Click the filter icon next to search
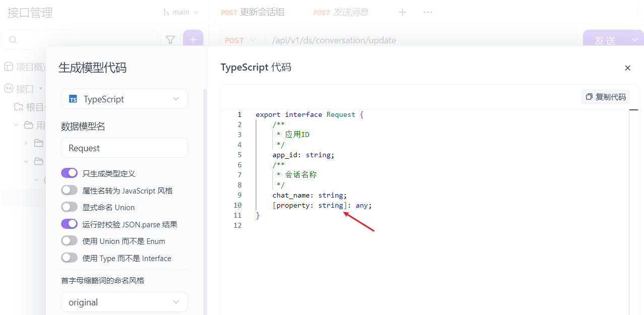Image resolution: width=644 pixels, height=315 pixels. [170, 39]
